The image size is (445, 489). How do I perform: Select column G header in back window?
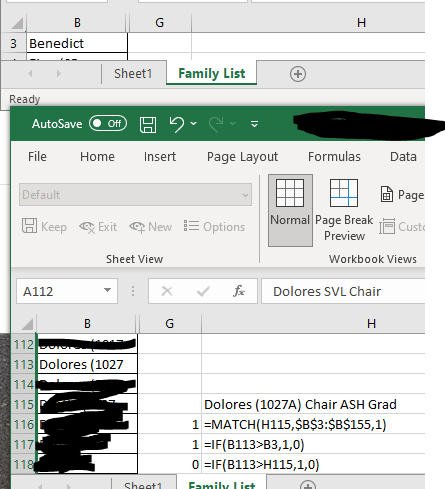[160, 23]
